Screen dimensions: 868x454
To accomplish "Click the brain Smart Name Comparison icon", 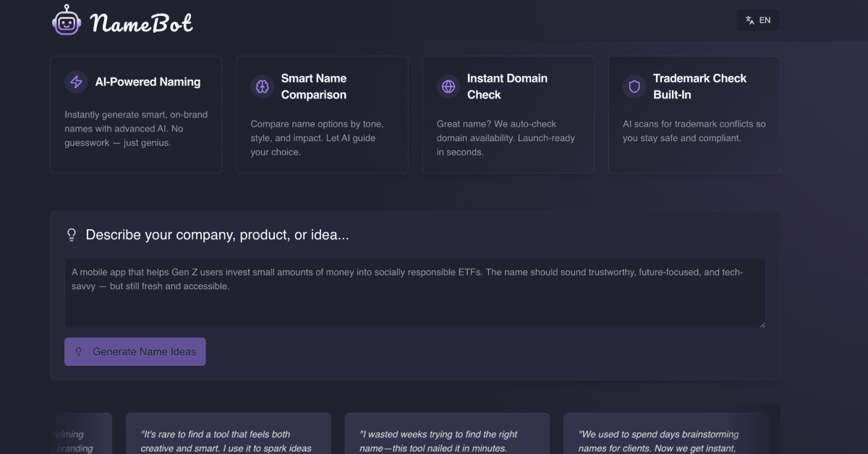I will coord(262,87).
